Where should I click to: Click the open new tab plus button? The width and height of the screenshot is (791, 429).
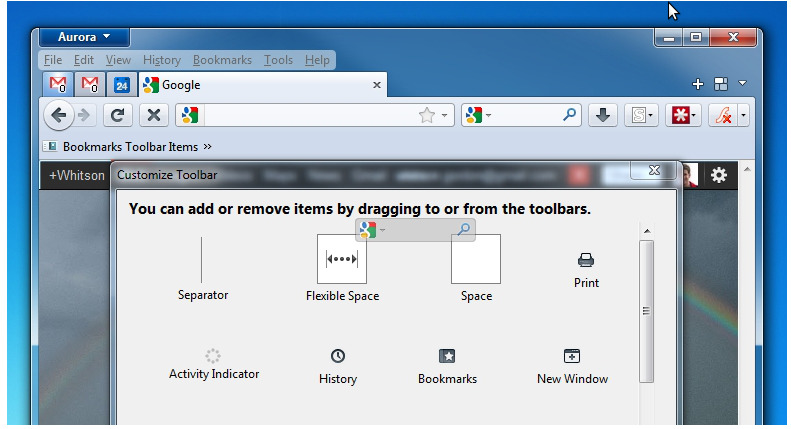click(698, 84)
